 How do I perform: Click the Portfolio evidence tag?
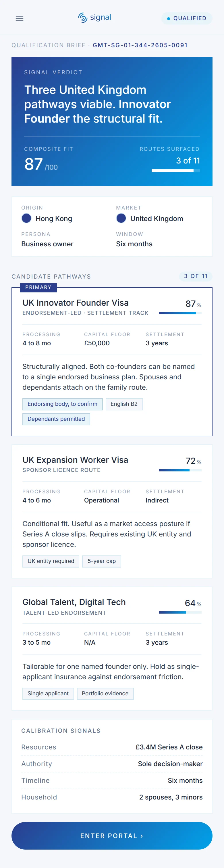tap(105, 694)
